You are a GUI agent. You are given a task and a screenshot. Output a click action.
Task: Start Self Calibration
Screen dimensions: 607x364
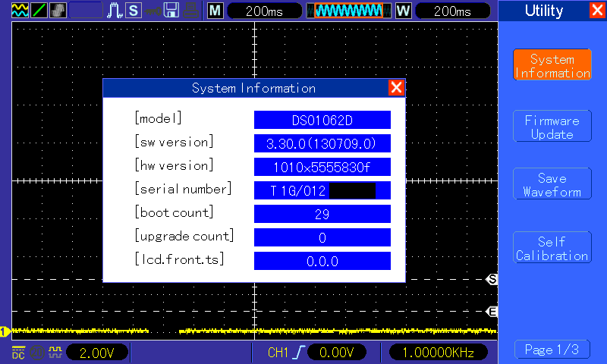tap(552, 247)
